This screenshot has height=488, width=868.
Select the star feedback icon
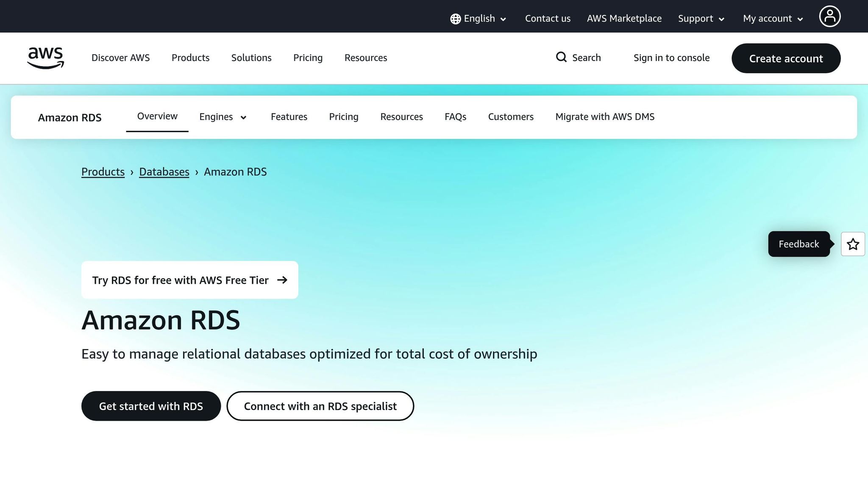[x=852, y=244]
